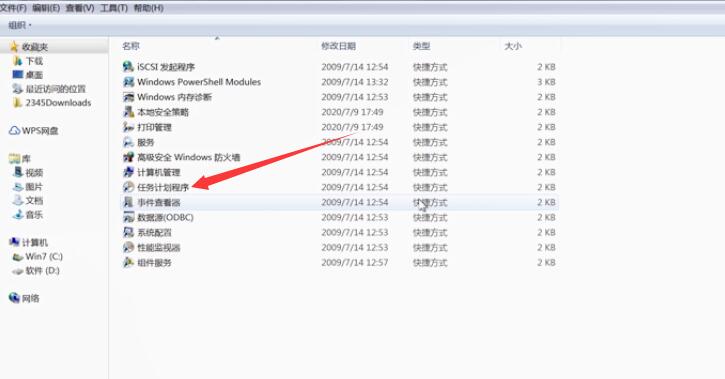The image size is (725, 379).
Task: Click 2 KB size of 服务 row
Action: [546, 142]
